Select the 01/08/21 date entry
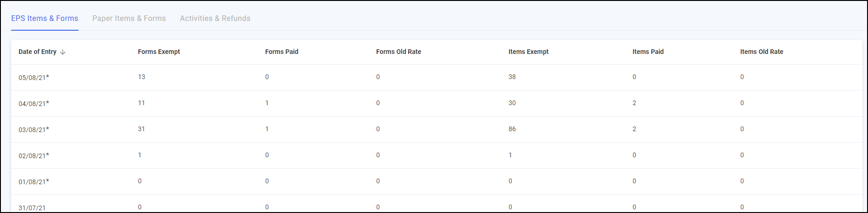The height and width of the screenshot is (213, 868). point(33,182)
